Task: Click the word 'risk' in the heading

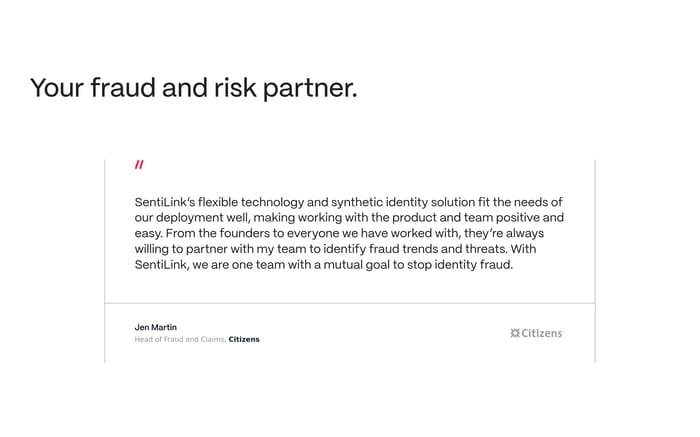Action: 235,88
